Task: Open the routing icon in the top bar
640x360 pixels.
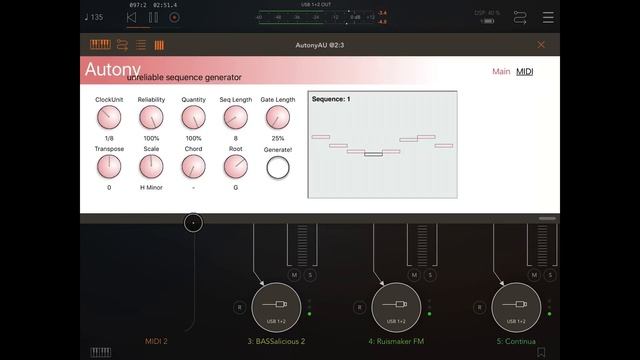Action: click(x=520, y=18)
